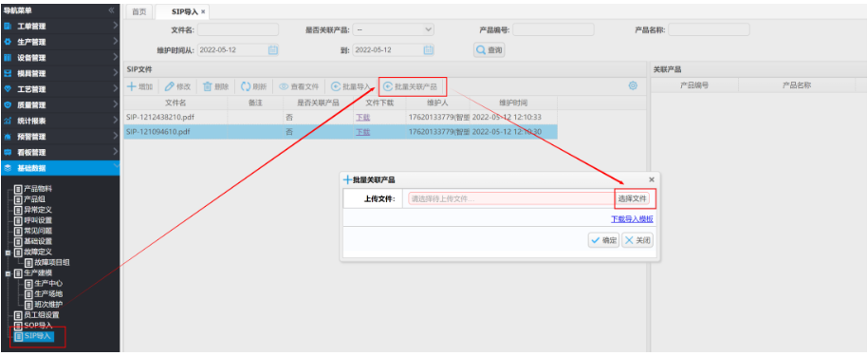This screenshot has height=356, width=868.
Task: Click the 查询 search button
Action: 489,49
